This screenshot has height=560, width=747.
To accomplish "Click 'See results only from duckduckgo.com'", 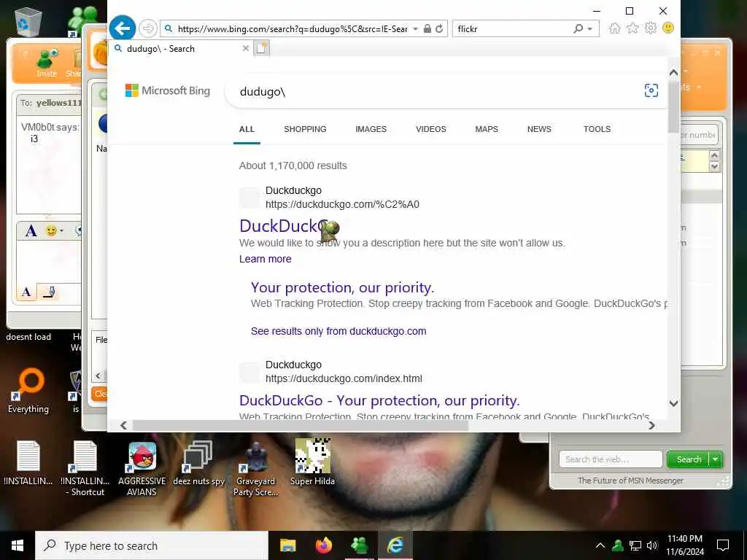I will pos(338,332).
